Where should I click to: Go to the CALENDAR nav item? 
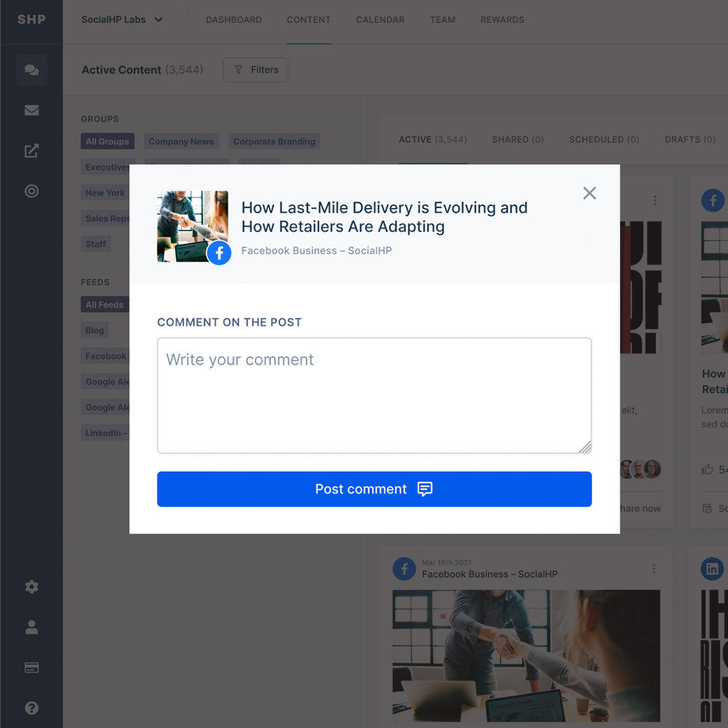(380, 20)
